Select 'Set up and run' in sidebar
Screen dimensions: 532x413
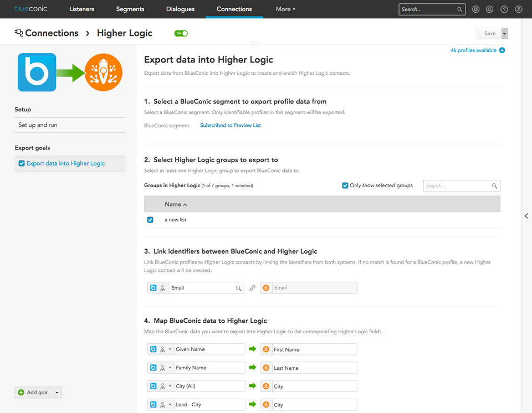pos(38,125)
